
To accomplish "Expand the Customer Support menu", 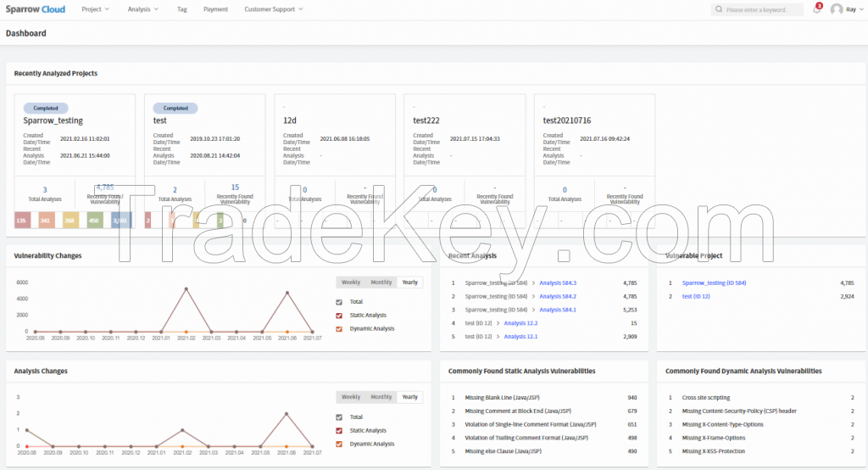I will tap(274, 9).
